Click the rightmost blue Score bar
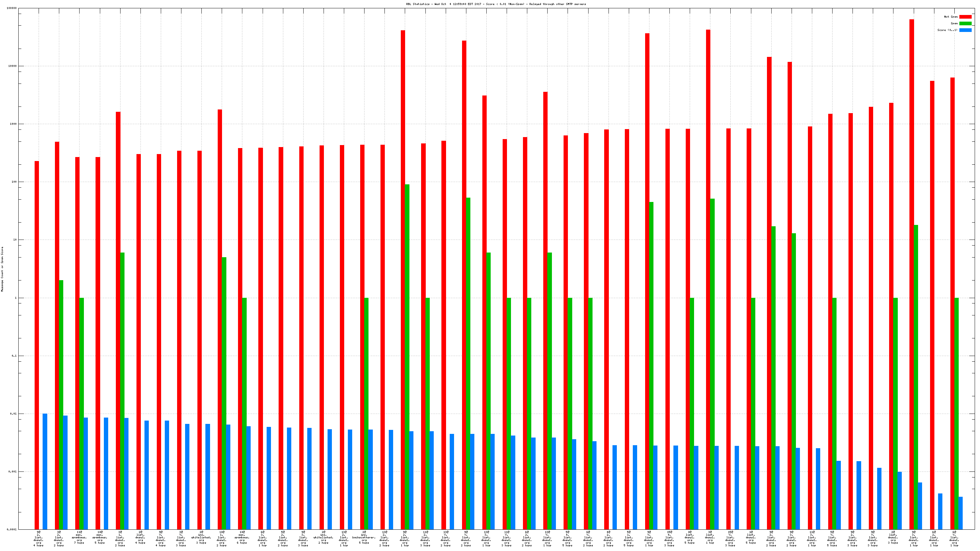This screenshot has height=551, width=980. [x=961, y=513]
